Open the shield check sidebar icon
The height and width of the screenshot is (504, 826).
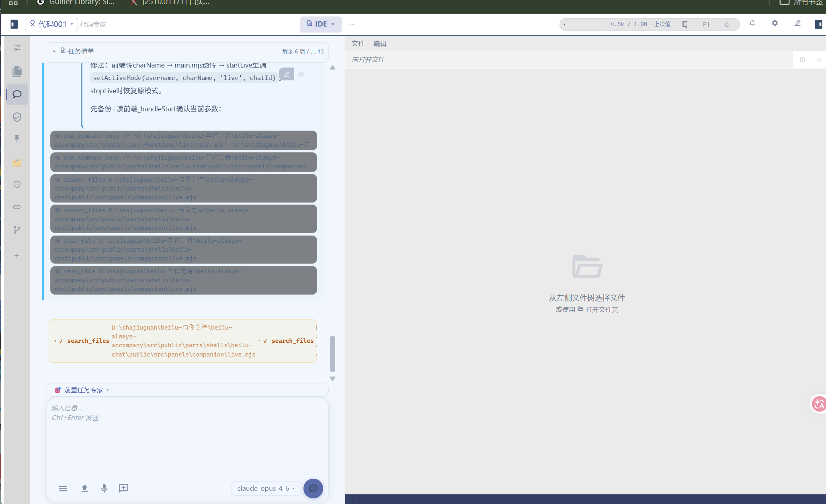17,117
